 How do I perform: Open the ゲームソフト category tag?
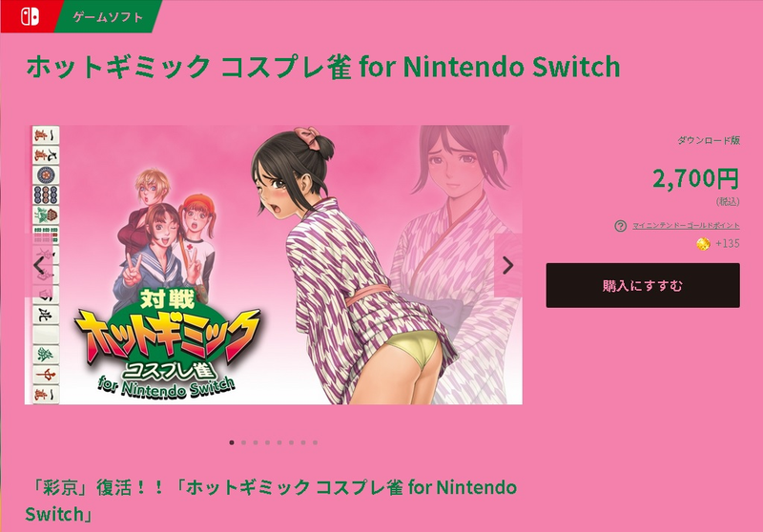[x=108, y=16]
